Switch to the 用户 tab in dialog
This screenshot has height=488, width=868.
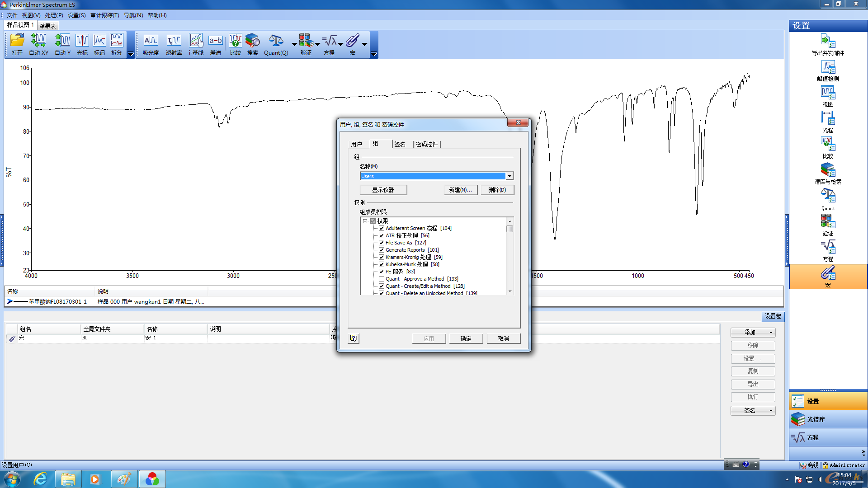(x=356, y=144)
